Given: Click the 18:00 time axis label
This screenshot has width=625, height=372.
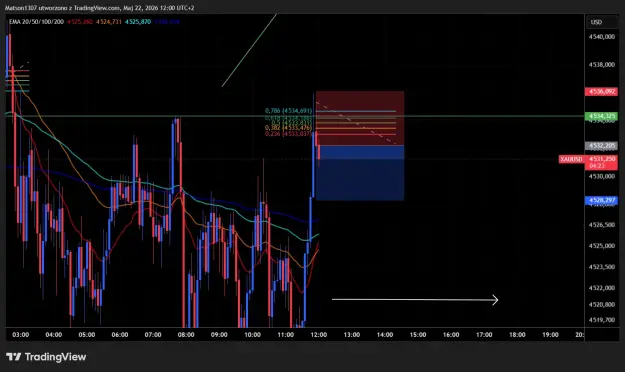Looking at the screenshot, I should pos(517,335).
